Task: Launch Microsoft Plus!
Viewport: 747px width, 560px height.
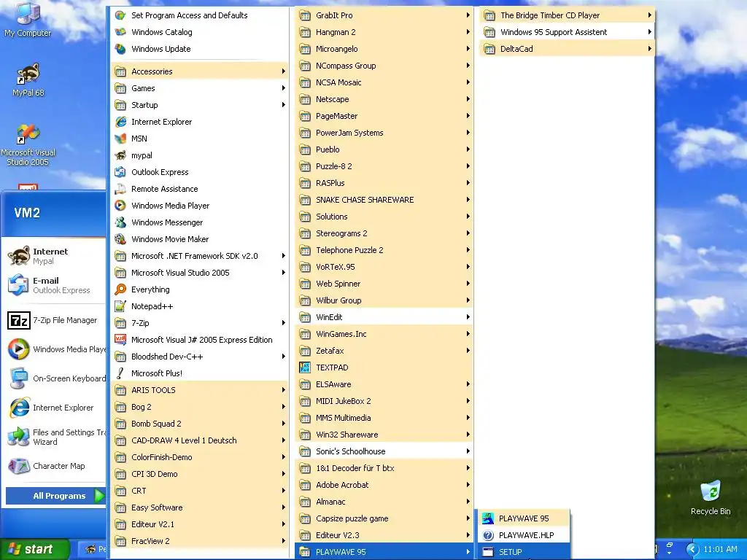Action: [x=199, y=373]
